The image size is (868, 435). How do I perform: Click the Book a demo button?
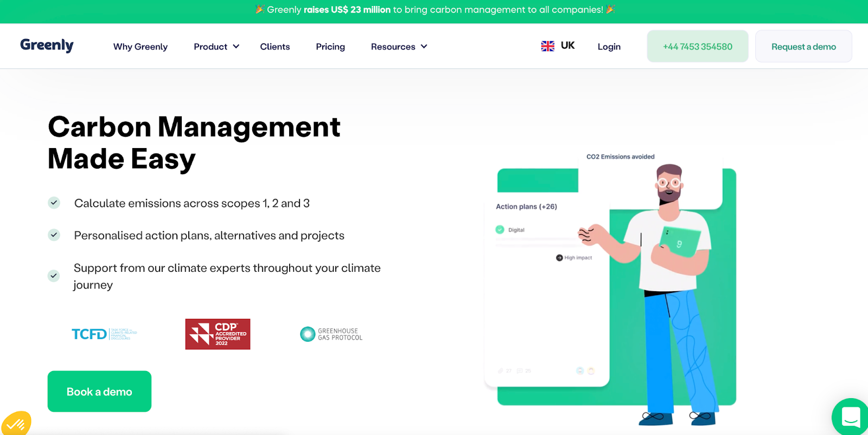99,391
